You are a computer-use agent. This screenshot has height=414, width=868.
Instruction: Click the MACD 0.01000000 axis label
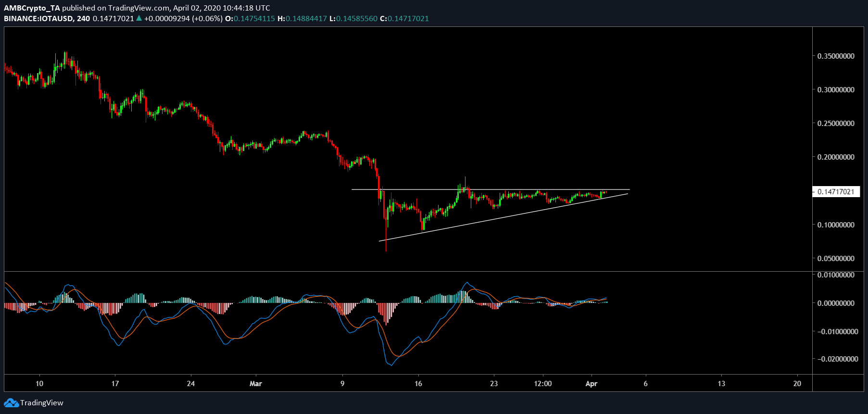(x=836, y=275)
